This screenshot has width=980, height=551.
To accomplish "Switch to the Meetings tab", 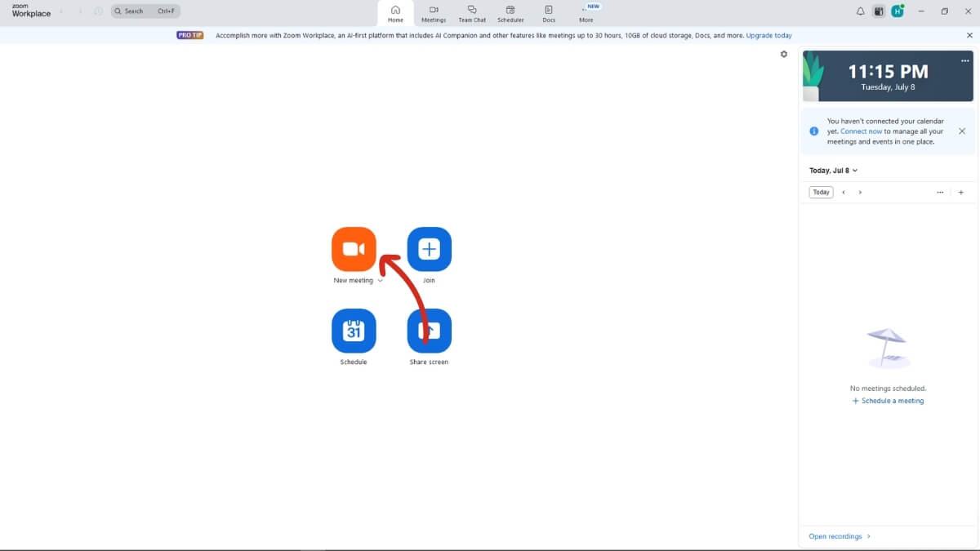I will coord(434,13).
